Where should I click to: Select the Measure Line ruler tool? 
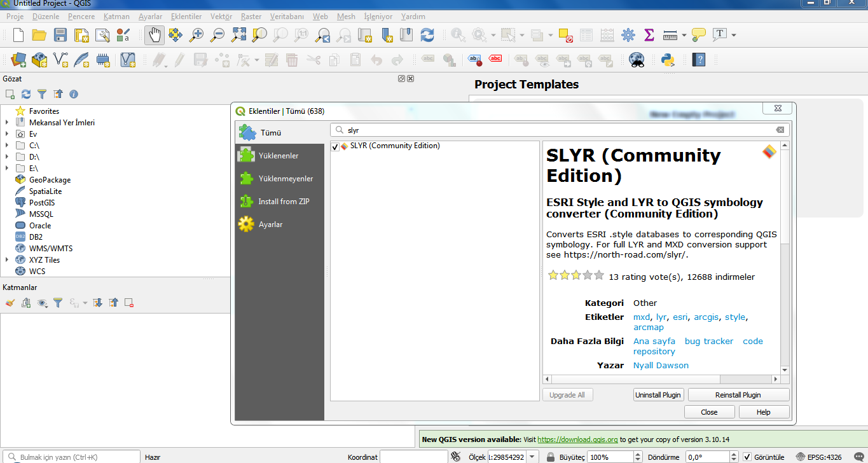tap(670, 35)
